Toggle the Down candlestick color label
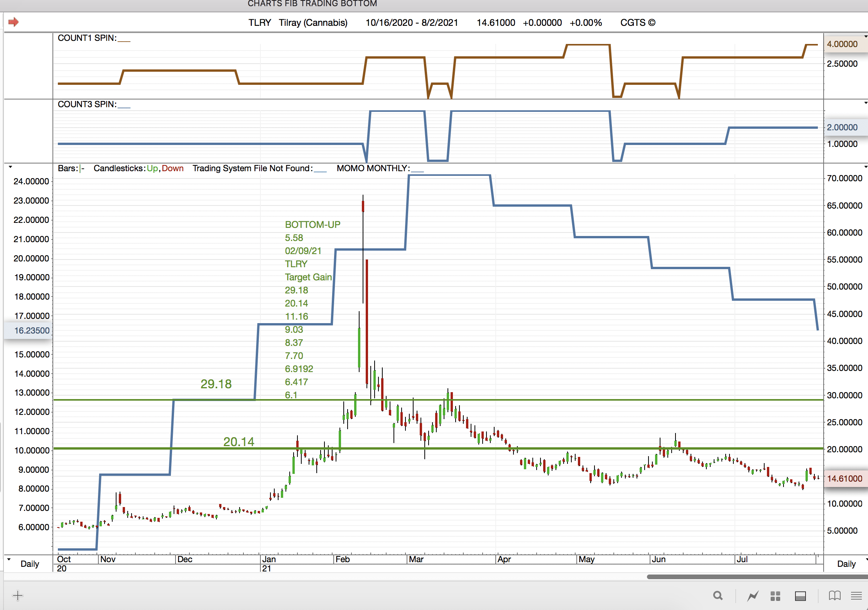The image size is (868, 610). (172, 169)
